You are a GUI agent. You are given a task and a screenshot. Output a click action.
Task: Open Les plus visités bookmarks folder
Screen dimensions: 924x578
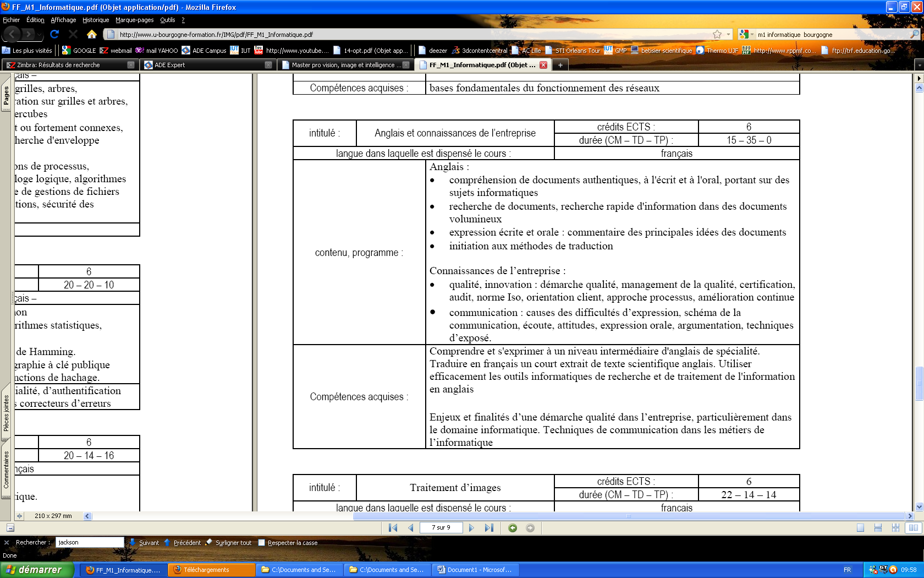pos(27,50)
